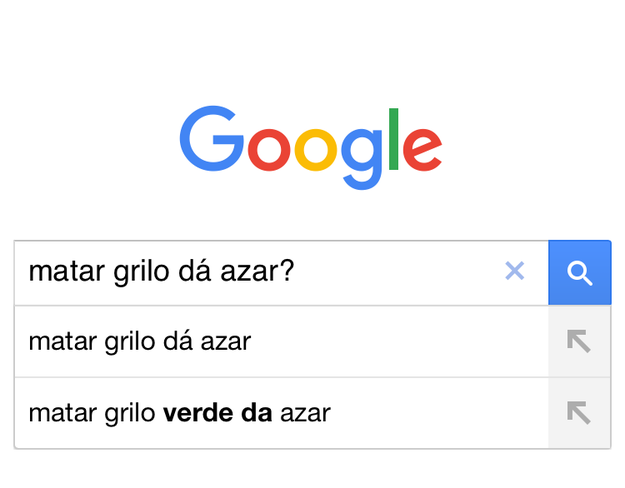Click the blue magnifying glass search button

580,273
